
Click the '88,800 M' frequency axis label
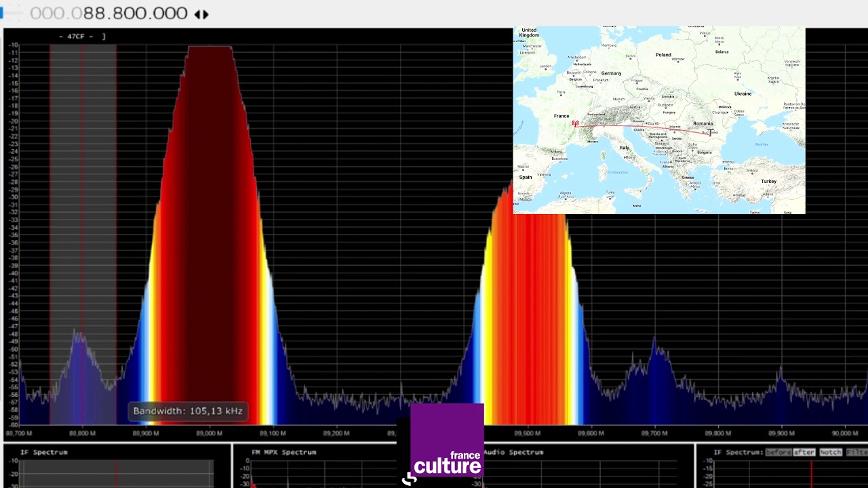(x=82, y=433)
